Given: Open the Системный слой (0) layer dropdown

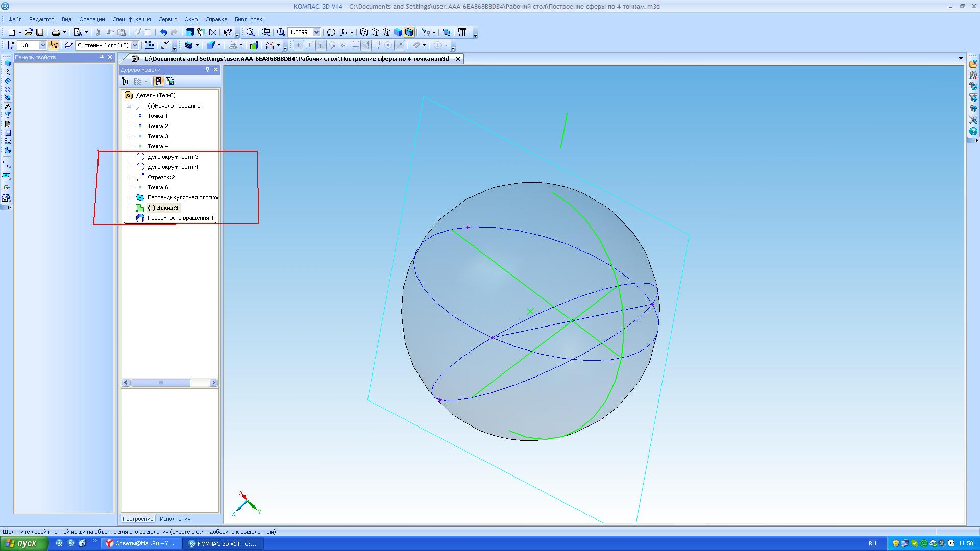Looking at the screenshot, I should click(x=135, y=45).
